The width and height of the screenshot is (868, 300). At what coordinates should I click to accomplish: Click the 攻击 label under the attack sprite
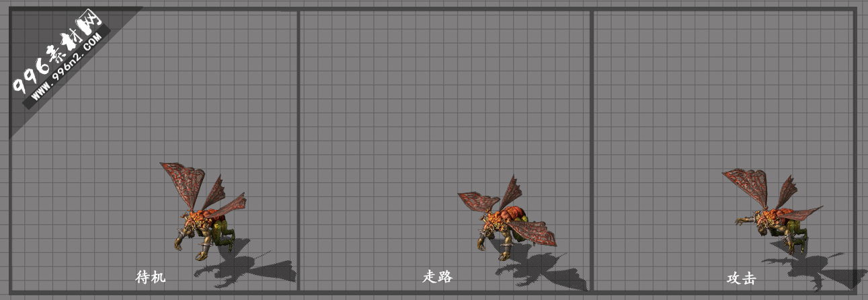click(x=742, y=278)
